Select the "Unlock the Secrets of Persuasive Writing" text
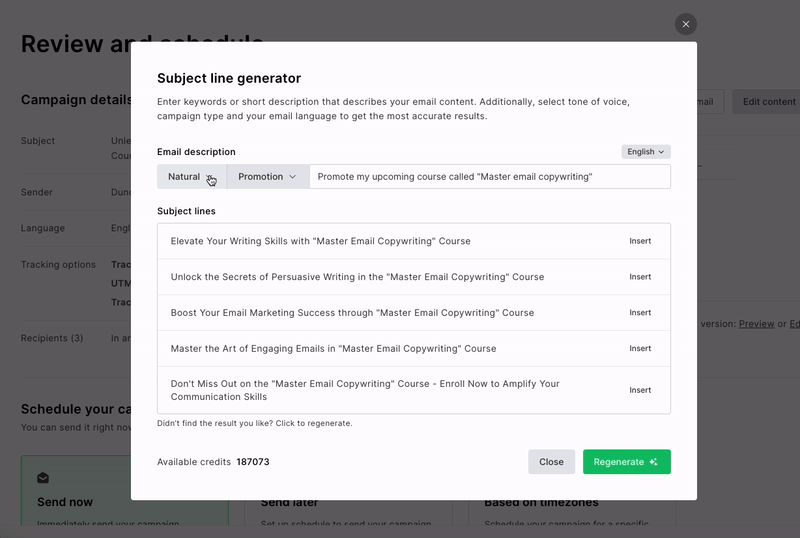Viewport: 800px width, 538px height. point(357,277)
